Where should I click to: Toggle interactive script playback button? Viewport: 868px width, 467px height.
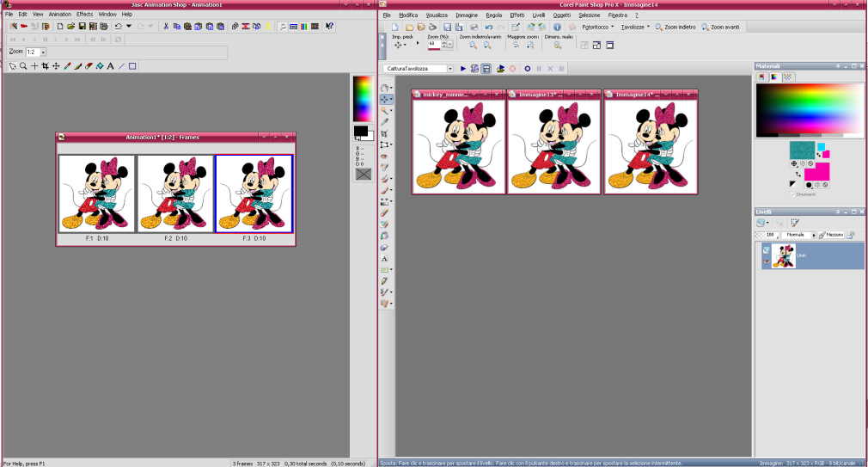486,69
